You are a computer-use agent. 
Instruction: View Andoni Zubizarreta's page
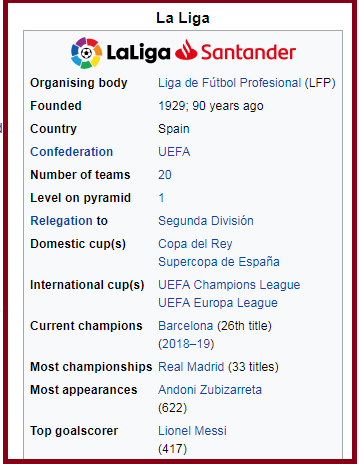pos(210,390)
